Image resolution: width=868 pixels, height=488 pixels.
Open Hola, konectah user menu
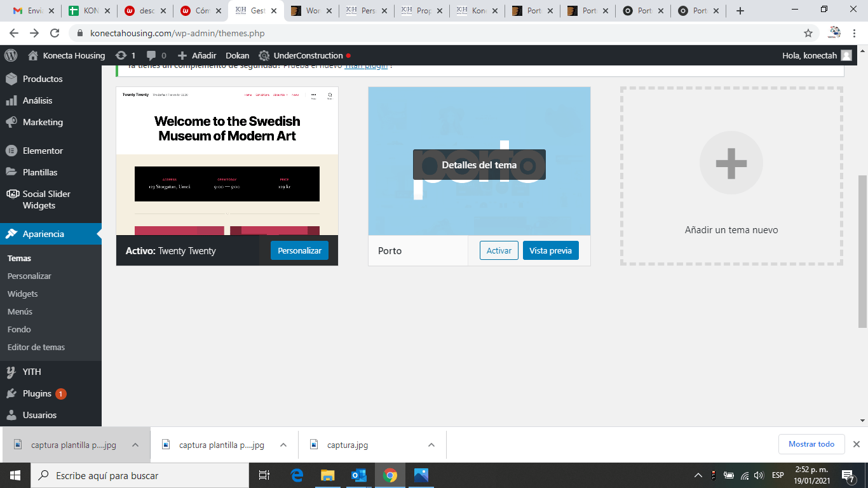coord(817,55)
